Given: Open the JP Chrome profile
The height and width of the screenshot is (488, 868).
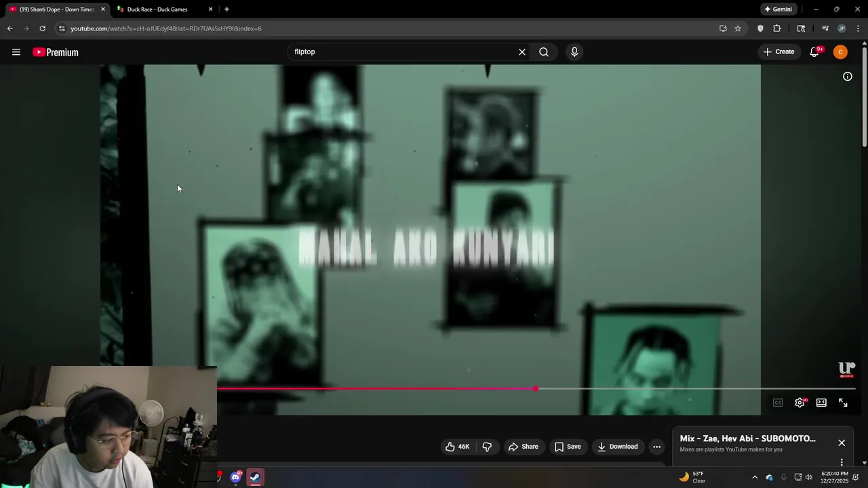Looking at the screenshot, I should pyautogui.click(x=842, y=28).
